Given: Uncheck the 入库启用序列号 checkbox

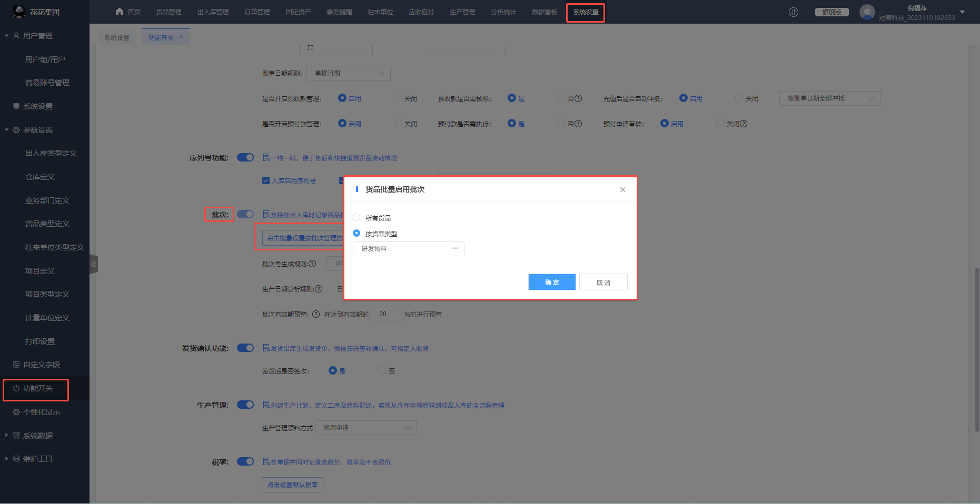Looking at the screenshot, I should coord(266,180).
